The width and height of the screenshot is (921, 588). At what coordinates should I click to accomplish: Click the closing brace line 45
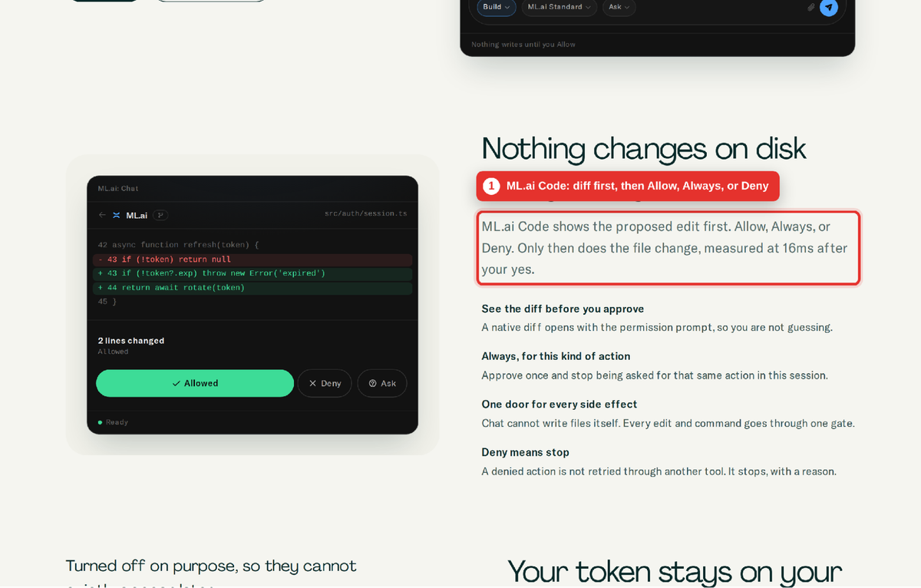coord(107,302)
